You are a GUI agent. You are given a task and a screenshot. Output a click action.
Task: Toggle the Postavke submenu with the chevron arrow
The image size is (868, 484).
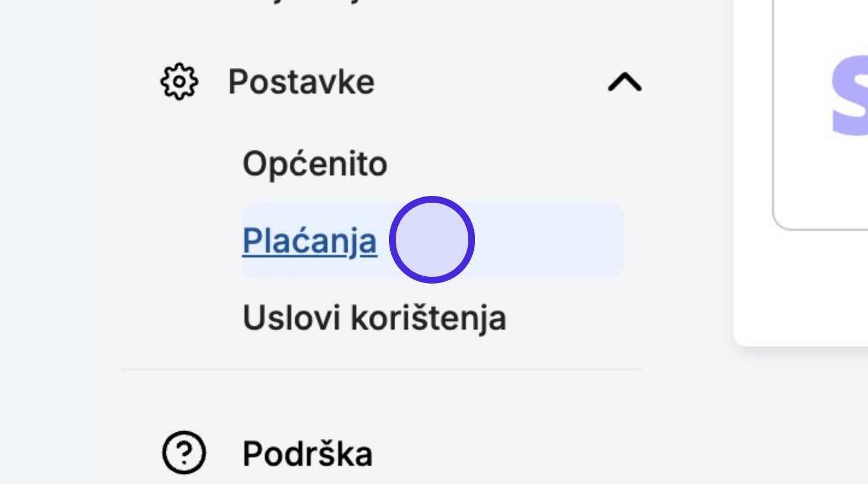click(x=624, y=82)
